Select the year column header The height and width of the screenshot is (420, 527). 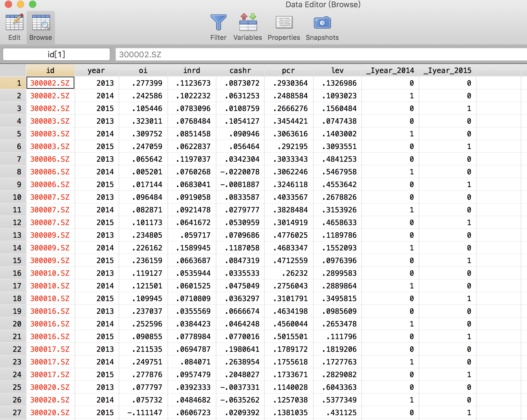coord(97,70)
